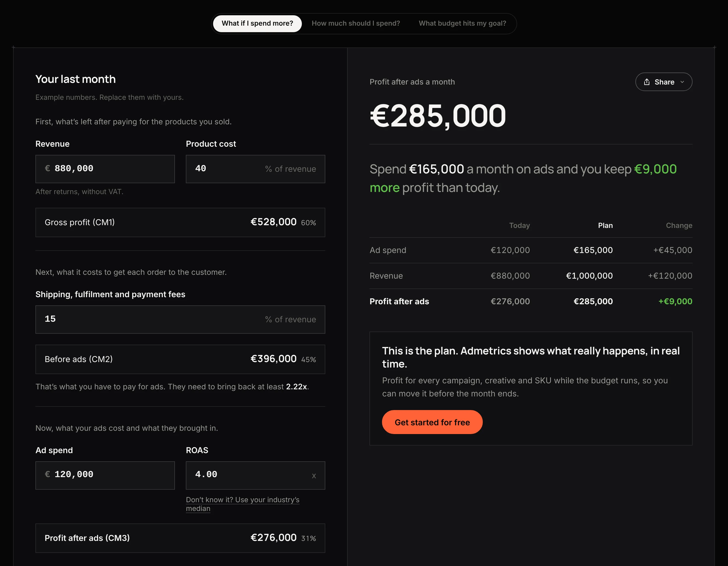Click the Profit after ads today value €276,000 in table

510,302
